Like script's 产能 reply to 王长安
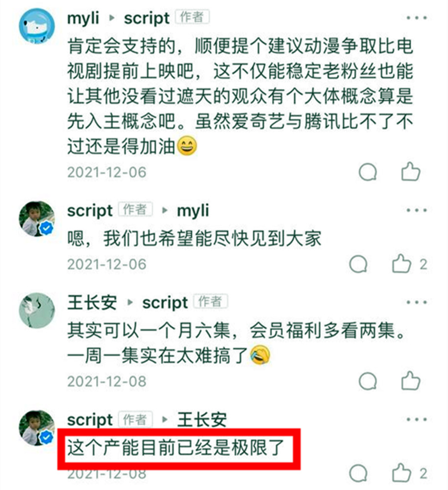The image size is (448, 490). point(402,472)
